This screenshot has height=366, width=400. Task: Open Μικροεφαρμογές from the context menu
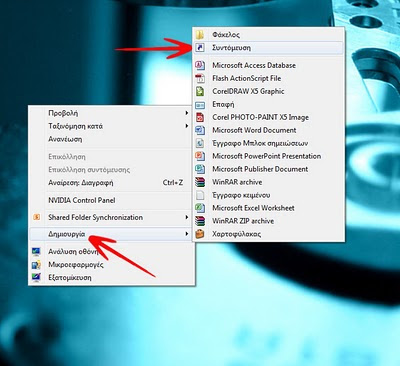111,265
